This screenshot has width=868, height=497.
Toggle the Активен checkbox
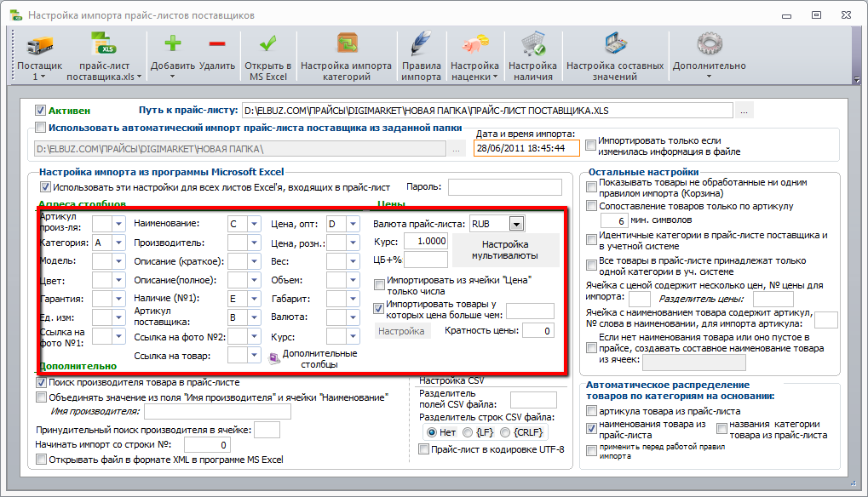click(40, 111)
